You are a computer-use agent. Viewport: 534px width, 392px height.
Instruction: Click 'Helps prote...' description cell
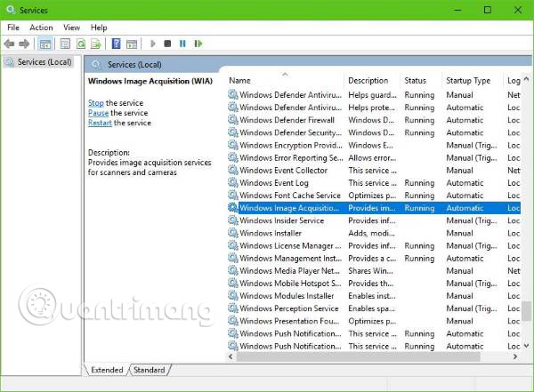click(371, 108)
